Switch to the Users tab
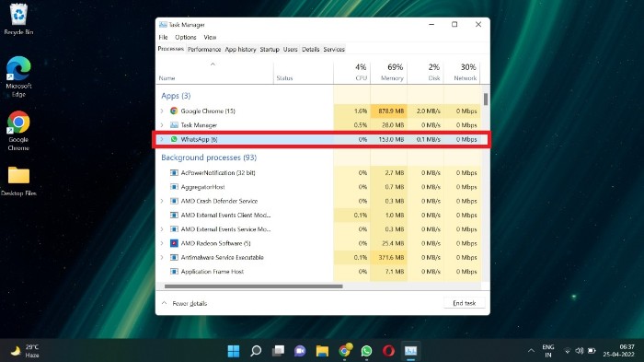This screenshot has width=644, height=362. [291, 50]
